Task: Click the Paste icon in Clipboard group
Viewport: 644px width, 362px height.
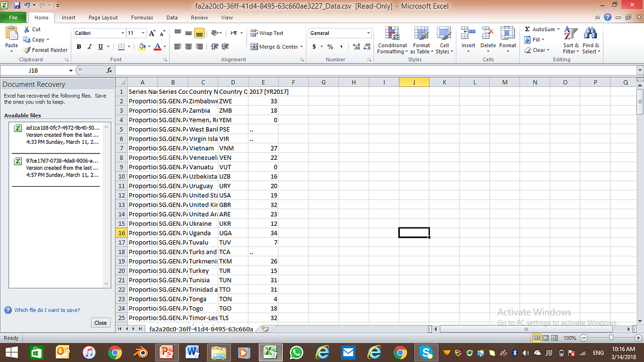Action: [11, 34]
